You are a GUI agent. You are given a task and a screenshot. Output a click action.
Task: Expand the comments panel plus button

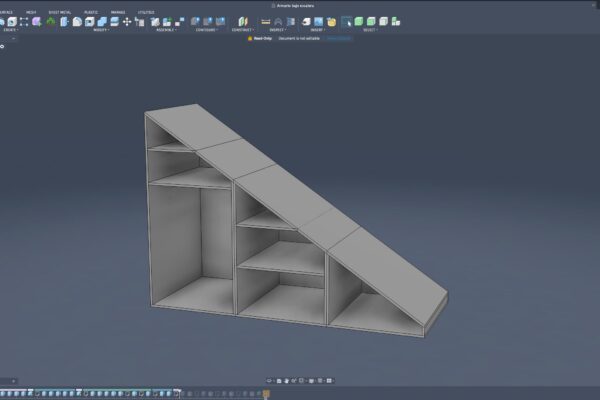click(x=13, y=381)
